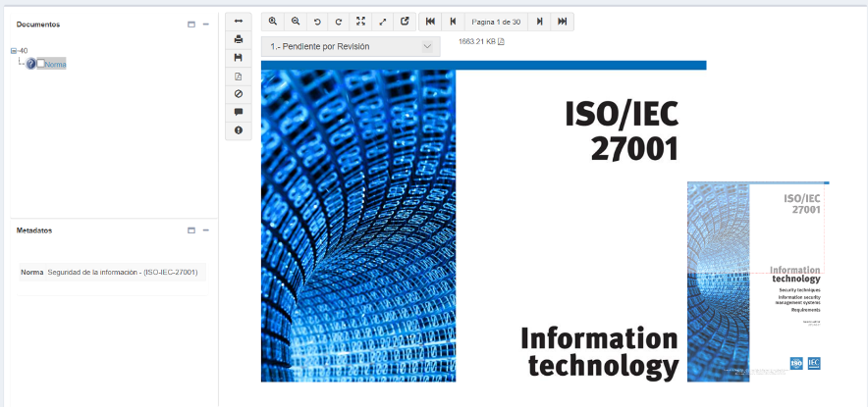Screen dimensions: 868x408
Task: Open document in external window icon
Action: click(x=404, y=22)
